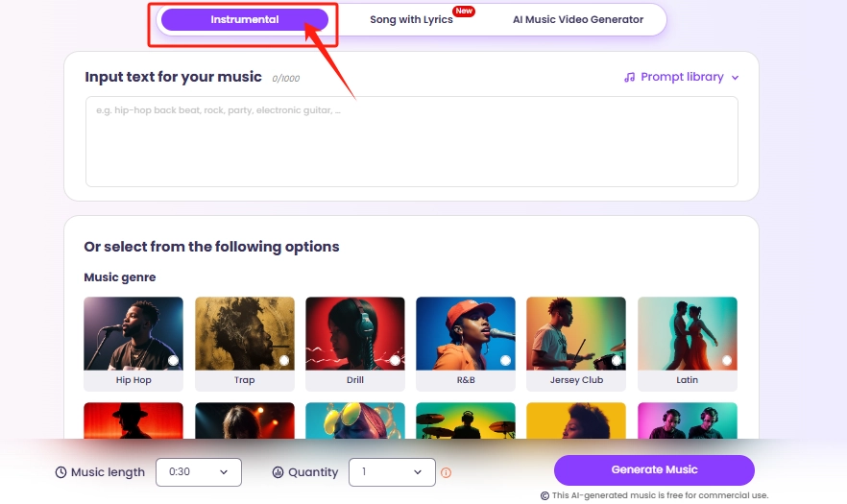
Task: Click the clock icon next to Music length
Action: pyautogui.click(x=60, y=472)
